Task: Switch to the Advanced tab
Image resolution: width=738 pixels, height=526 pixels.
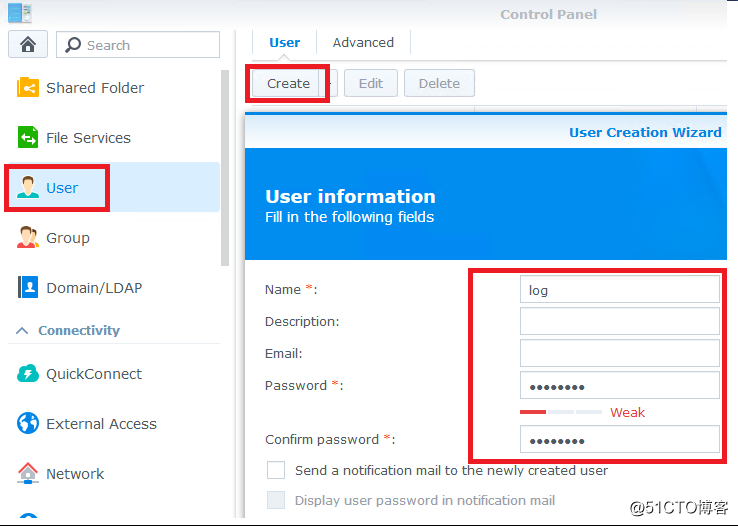Action: [x=363, y=42]
